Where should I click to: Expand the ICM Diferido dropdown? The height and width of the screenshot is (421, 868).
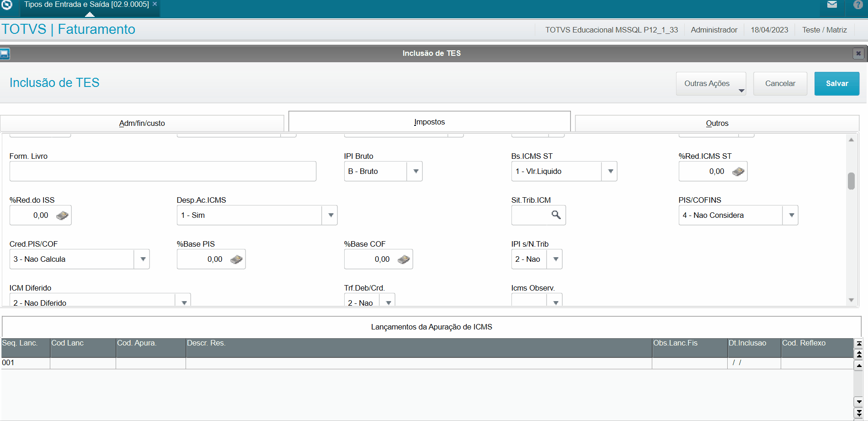click(184, 301)
